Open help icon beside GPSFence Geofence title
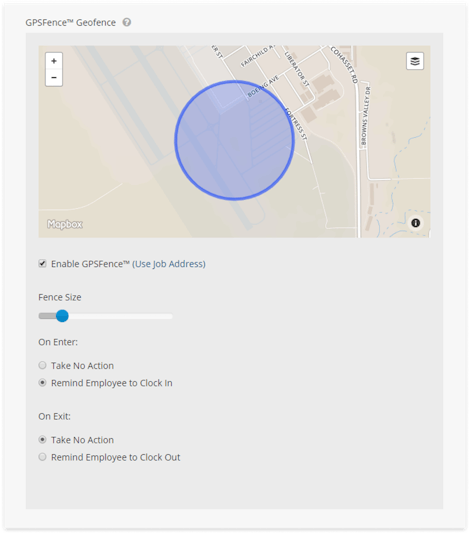470x534 pixels. [127, 22]
